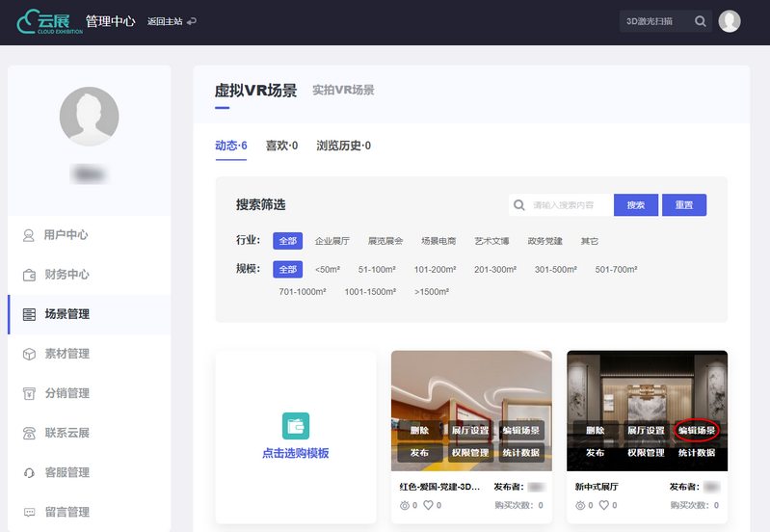770x532 pixels.
Task: Click the 请输入搜索内容 search input field
Action: click(569, 205)
